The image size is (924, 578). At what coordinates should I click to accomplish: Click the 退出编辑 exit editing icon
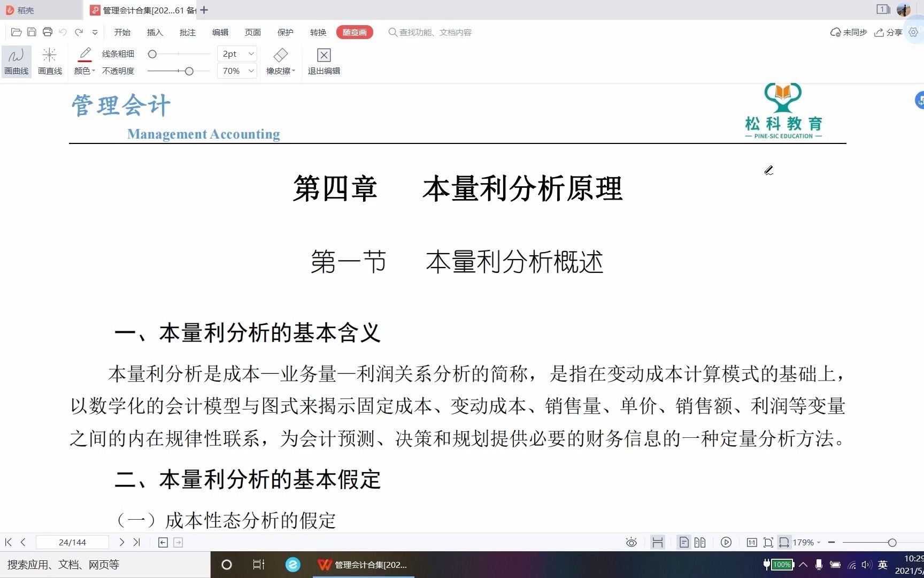click(323, 55)
